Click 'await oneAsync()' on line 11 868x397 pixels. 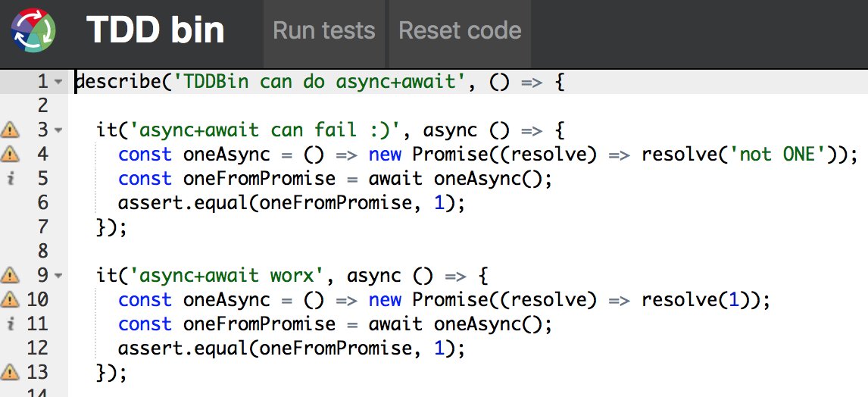click(454, 323)
